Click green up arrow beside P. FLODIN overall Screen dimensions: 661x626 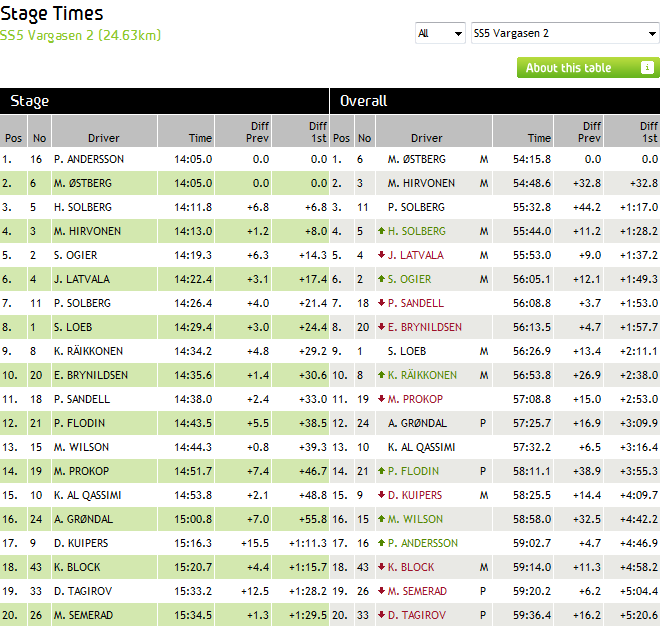tap(382, 471)
